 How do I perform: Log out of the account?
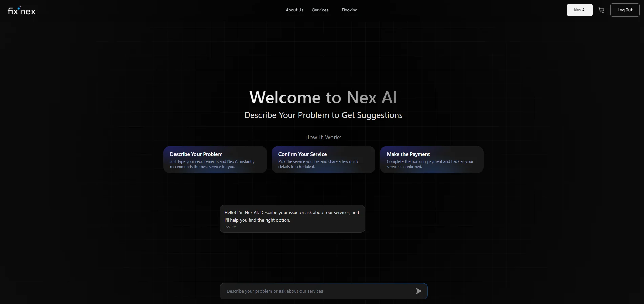pyautogui.click(x=624, y=10)
